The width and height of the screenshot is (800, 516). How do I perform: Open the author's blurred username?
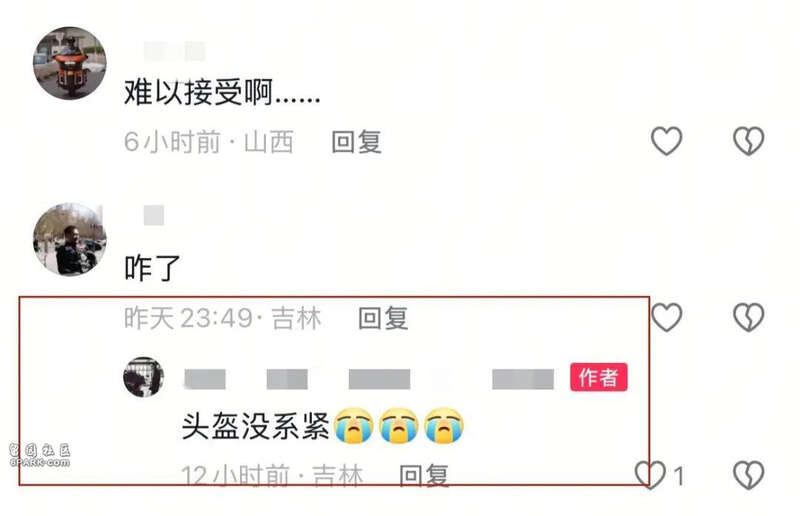click(369, 379)
